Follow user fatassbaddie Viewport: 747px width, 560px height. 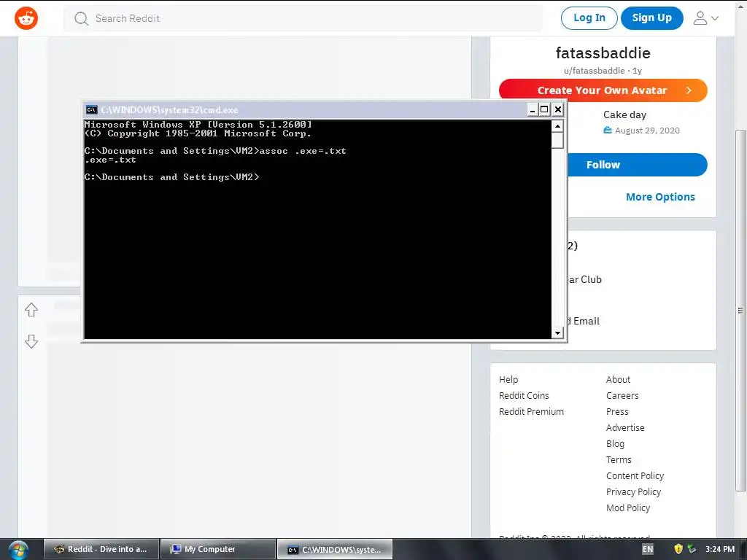click(636, 165)
